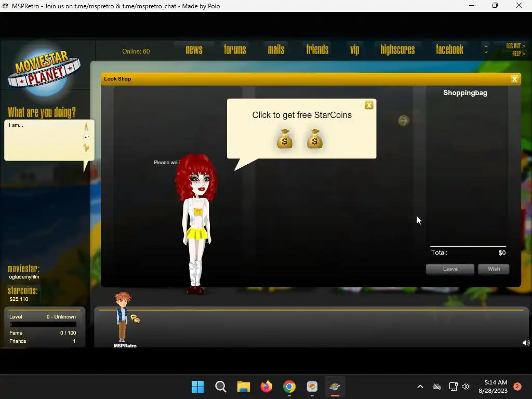Click the network status tray icon
Screen dimensions: 532x399
pos(453,387)
